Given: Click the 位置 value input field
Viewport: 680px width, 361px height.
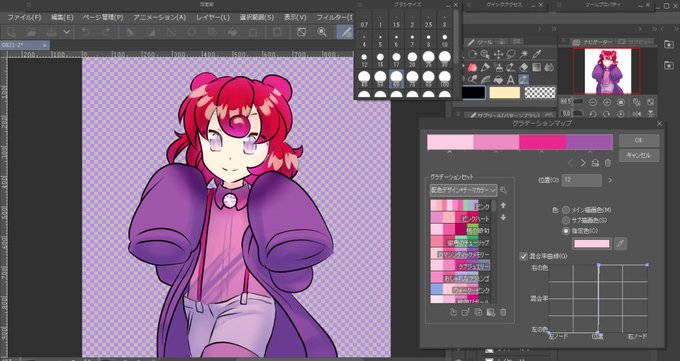Looking at the screenshot, I should [582, 180].
